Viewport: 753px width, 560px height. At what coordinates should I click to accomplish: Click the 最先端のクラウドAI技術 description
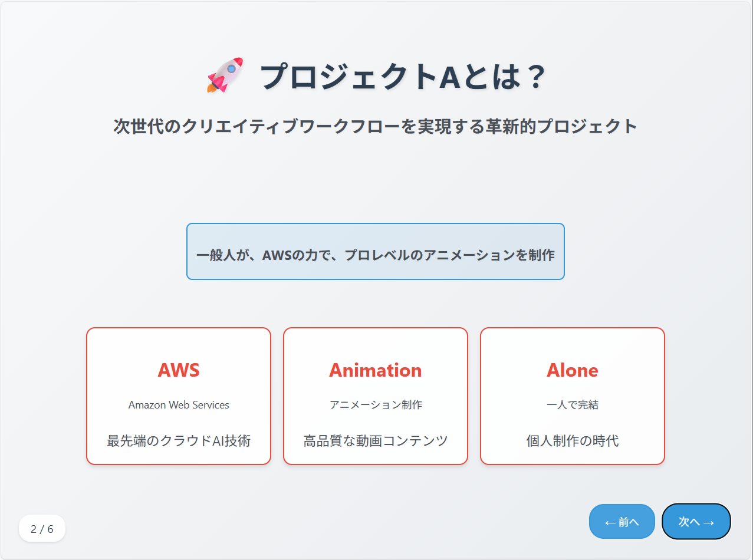click(x=179, y=441)
